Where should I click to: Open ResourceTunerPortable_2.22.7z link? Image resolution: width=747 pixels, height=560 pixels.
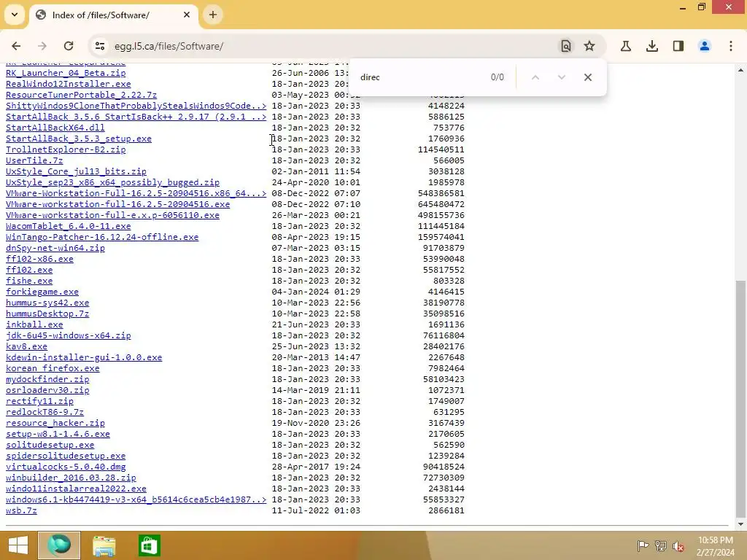coord(82,95)
